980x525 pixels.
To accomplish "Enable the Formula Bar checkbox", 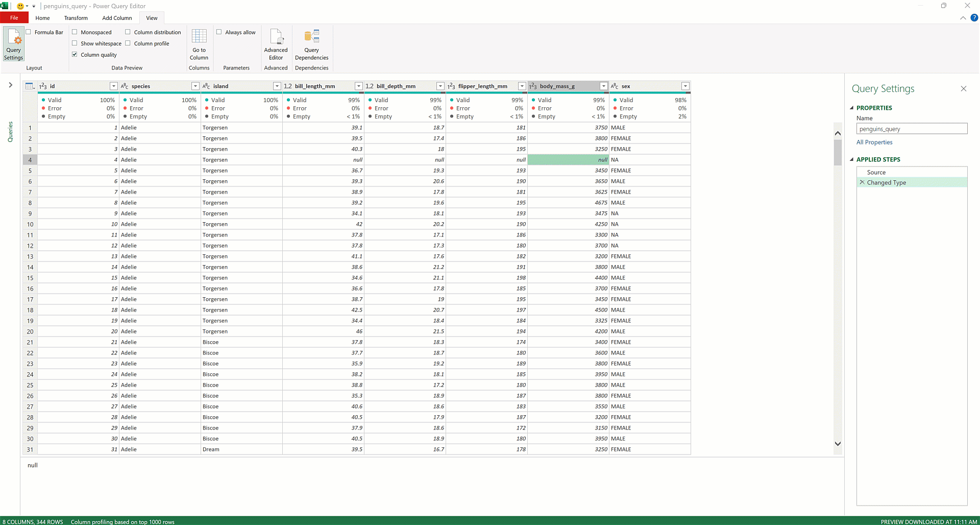I will pyautogui.click(x=29, y=32).
